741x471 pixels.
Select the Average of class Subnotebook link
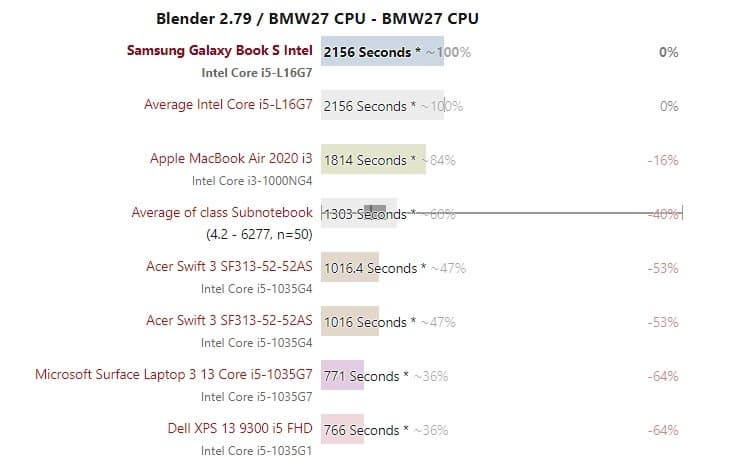(222, 213)
